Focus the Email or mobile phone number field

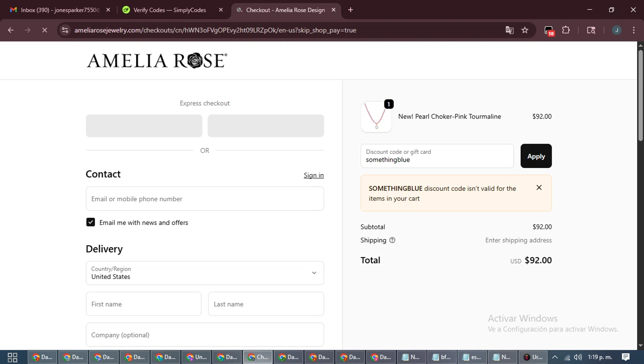pos(205,199)
